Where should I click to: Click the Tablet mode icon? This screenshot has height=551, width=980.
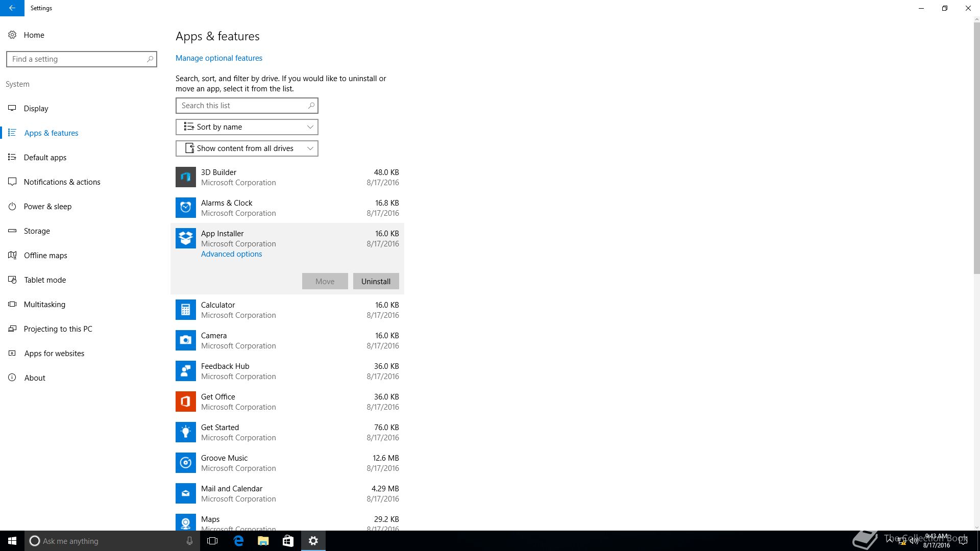[x=12, y=280]
